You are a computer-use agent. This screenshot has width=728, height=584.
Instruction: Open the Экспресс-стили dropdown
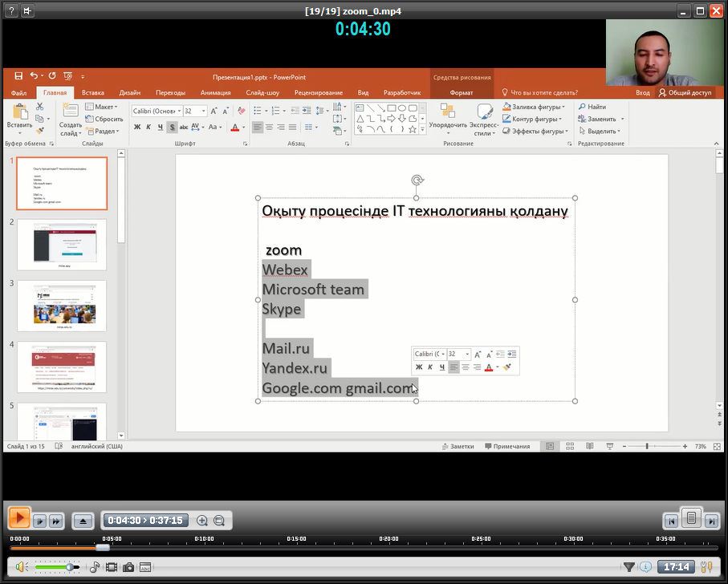tap(484, 120)
